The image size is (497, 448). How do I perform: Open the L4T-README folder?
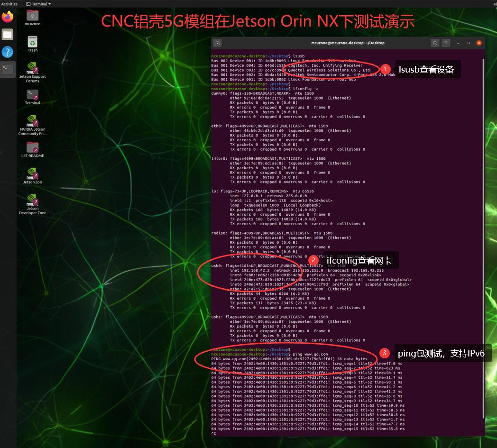tap(32, 150)
